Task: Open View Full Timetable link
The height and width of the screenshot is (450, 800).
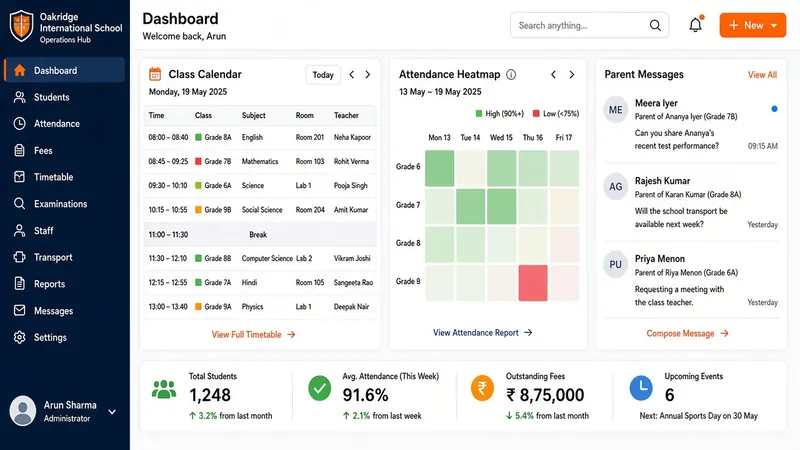Action: [254, 335]
